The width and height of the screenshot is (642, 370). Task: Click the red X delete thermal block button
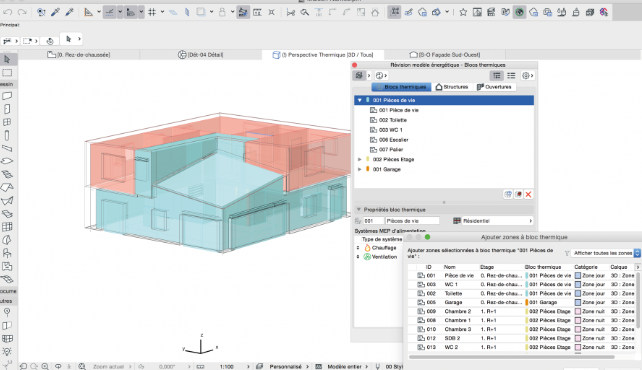(x=529, y=194)
